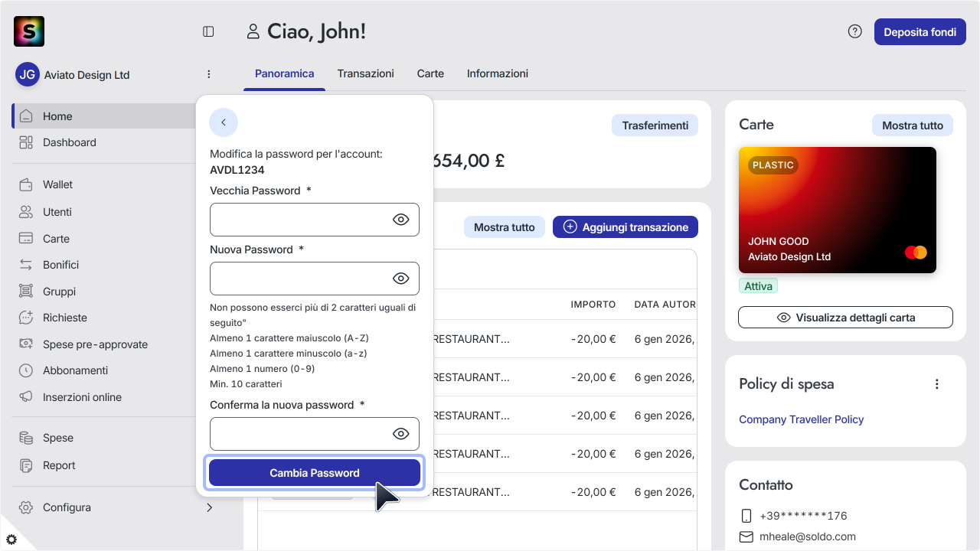The image size is (980, 551).
Task: Click the Conferma la nuova password field
Action: [315, 434]
